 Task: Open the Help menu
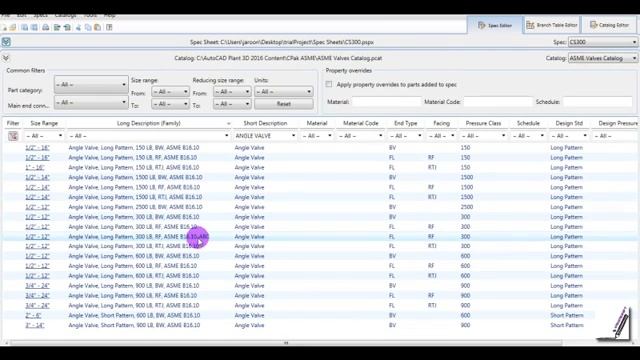pos(109,16)
